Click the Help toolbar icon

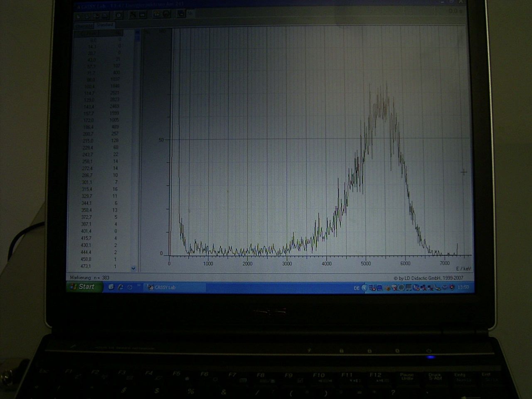tap(166, 14)
